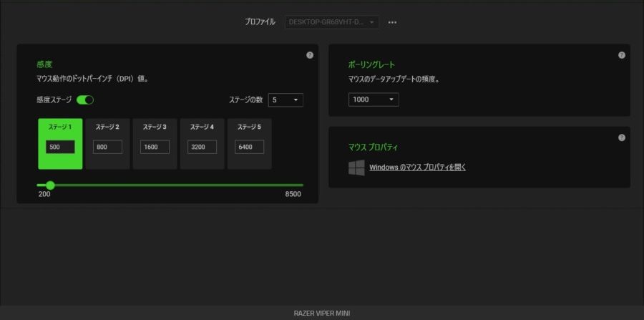Open the polling rate 1000 dropdown
Viewport: 644px width, 320px height.
(374, 100)
